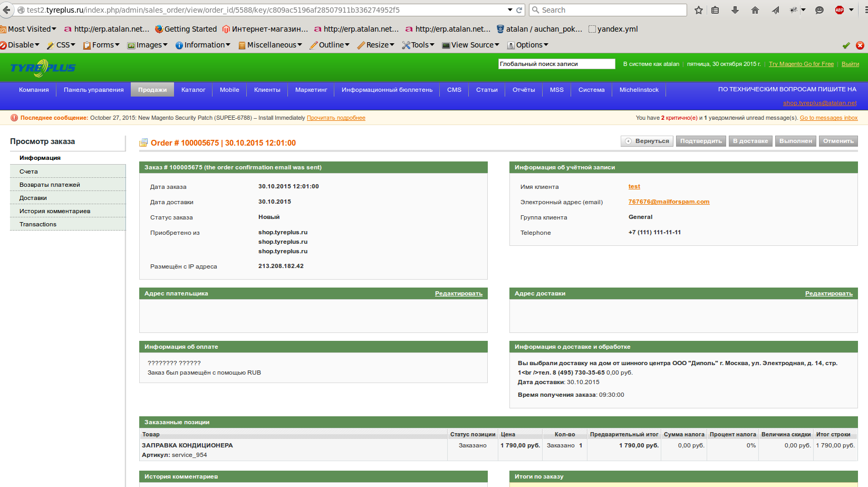Focus the global record search field
The height and width of the screenshot is (487, 868).
click(x=556, y=64)
